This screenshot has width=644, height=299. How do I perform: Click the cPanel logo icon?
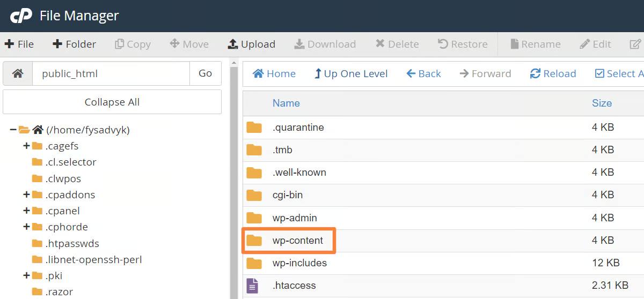coord(21,16)
